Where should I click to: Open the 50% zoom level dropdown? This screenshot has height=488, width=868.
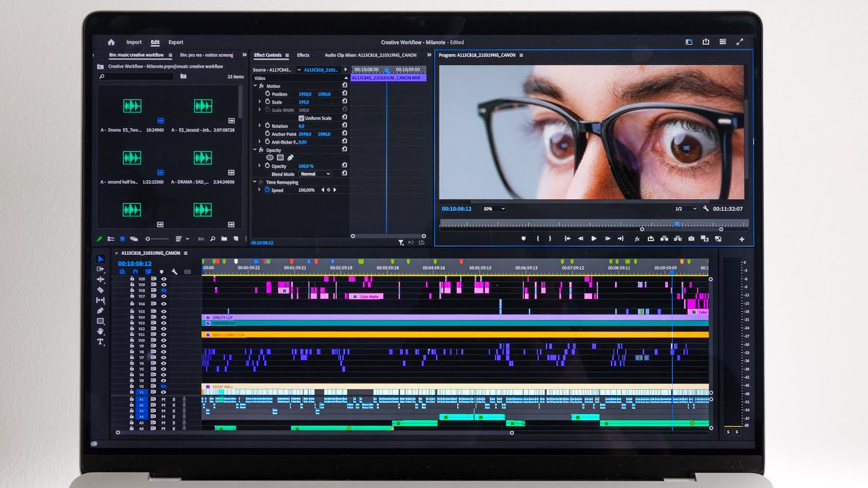[x=494, y=209]
